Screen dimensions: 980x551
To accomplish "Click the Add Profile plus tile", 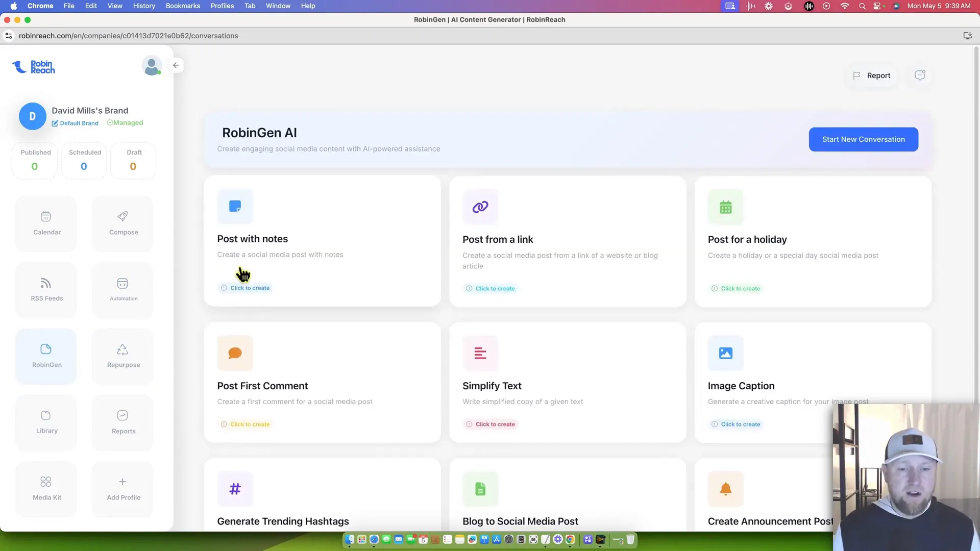I will (123, 489).
